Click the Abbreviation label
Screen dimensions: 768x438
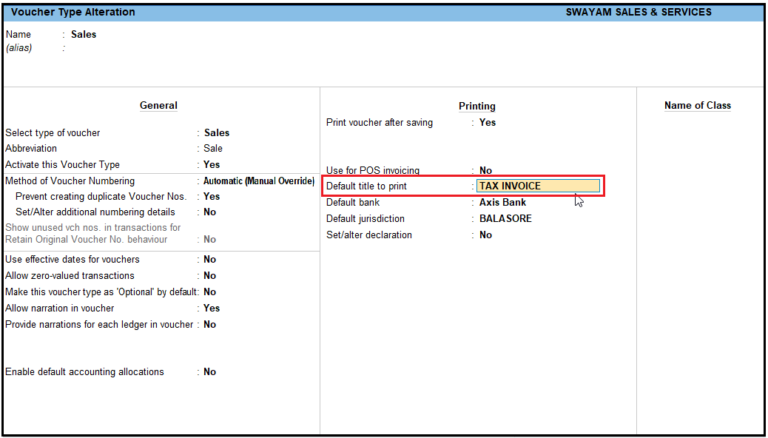tap(31, 148)
